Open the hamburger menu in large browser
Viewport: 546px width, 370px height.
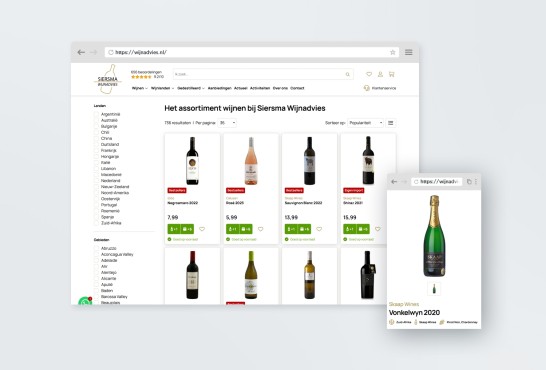click(408, 52)
